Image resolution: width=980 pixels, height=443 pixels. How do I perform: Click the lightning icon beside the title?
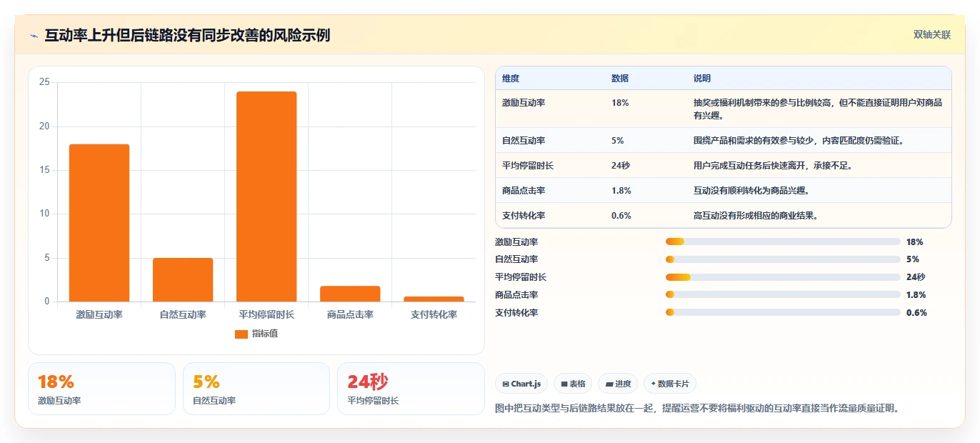pyautogui.click(x=34, y=35)
